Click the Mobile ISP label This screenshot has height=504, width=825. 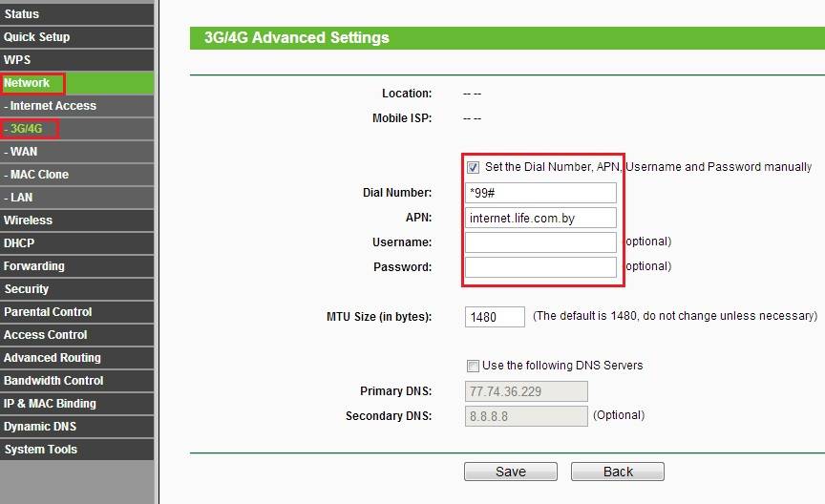(402, 118)
